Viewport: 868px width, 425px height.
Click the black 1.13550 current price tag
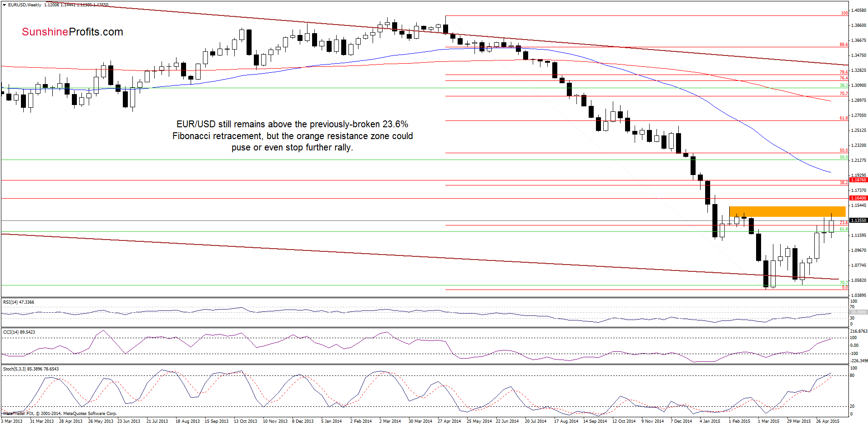[858, 220]
